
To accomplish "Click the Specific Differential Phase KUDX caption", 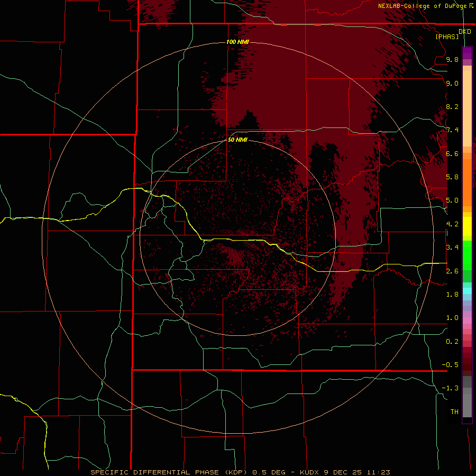I will pyautogui.click(x=240, y=472).
